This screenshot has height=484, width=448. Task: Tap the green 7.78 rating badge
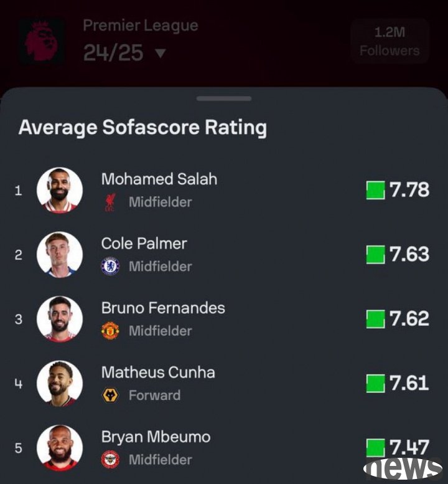click(375, 190)
